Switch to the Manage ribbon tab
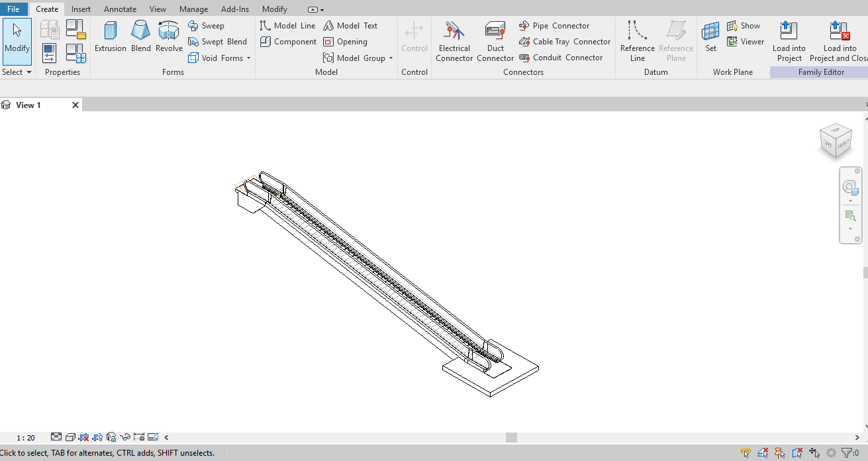868x461 pixels. point(193,9)
